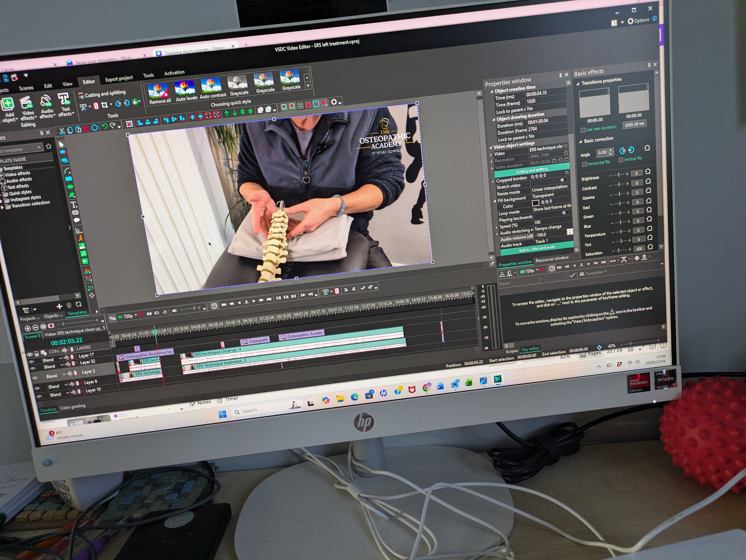This screenshot has width=746, height=560.
Task: Apply the Auto levels quick style
Action: (185, 88)
